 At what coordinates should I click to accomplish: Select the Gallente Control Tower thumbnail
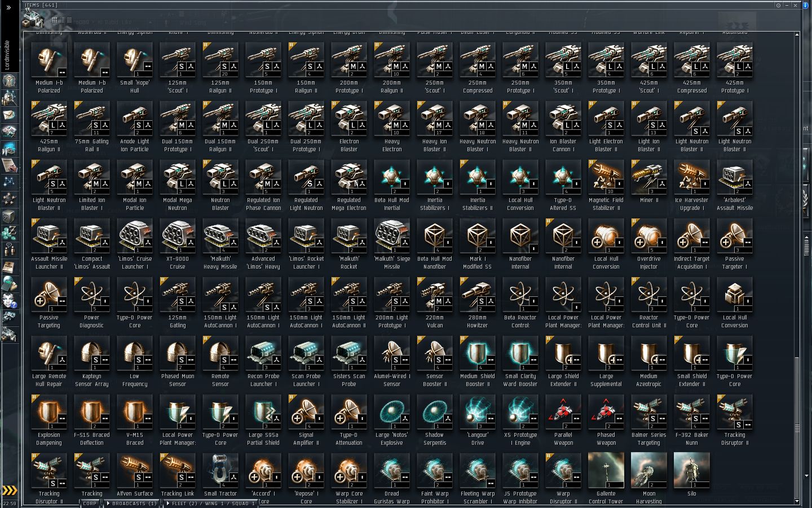pyautogui.click(x=606, y=471)
